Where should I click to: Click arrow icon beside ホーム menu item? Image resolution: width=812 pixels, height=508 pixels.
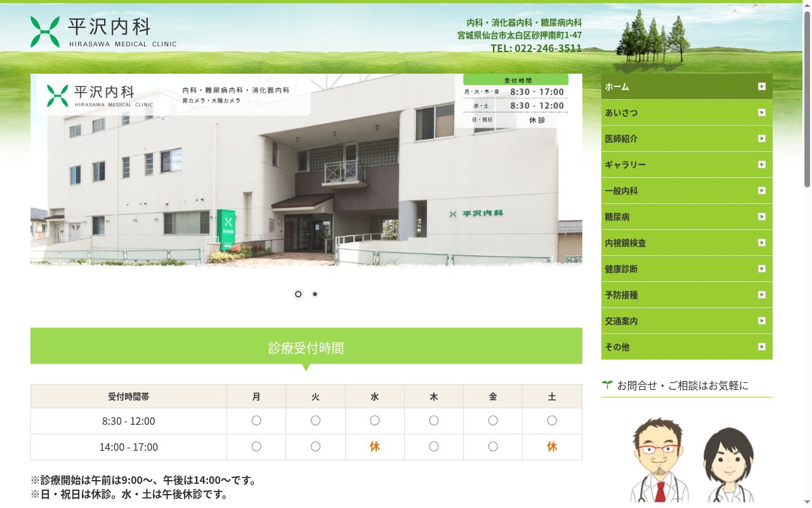pyautogui.click(x=762, y=86)
